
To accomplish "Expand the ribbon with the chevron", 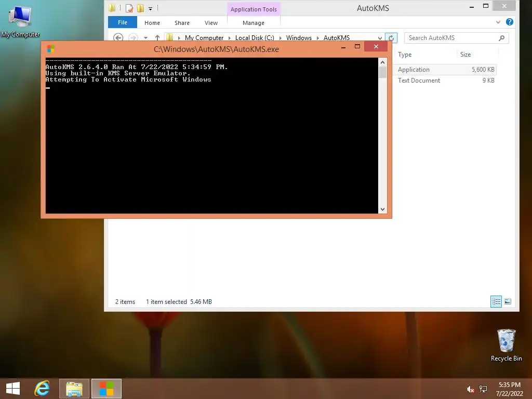I will pos(498,22).
